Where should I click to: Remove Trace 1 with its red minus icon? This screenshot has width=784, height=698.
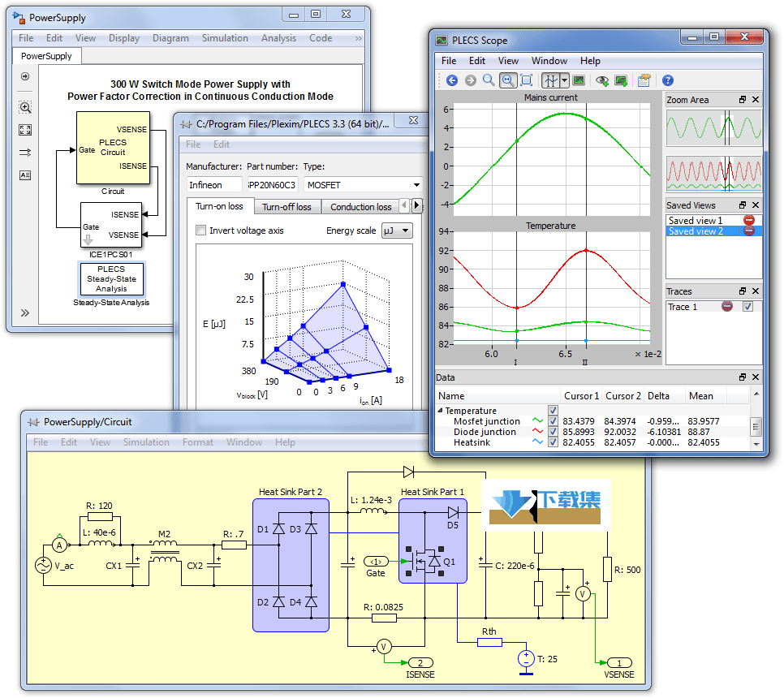tap(727, 306)
